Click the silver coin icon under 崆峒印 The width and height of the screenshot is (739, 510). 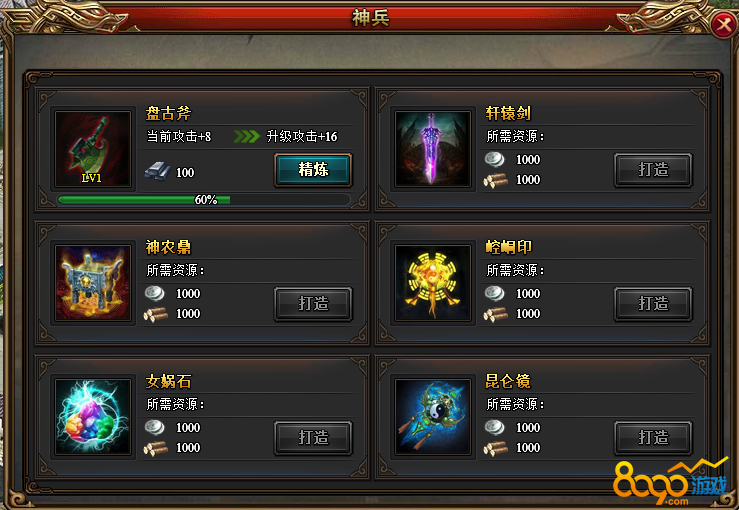[494, 293]
